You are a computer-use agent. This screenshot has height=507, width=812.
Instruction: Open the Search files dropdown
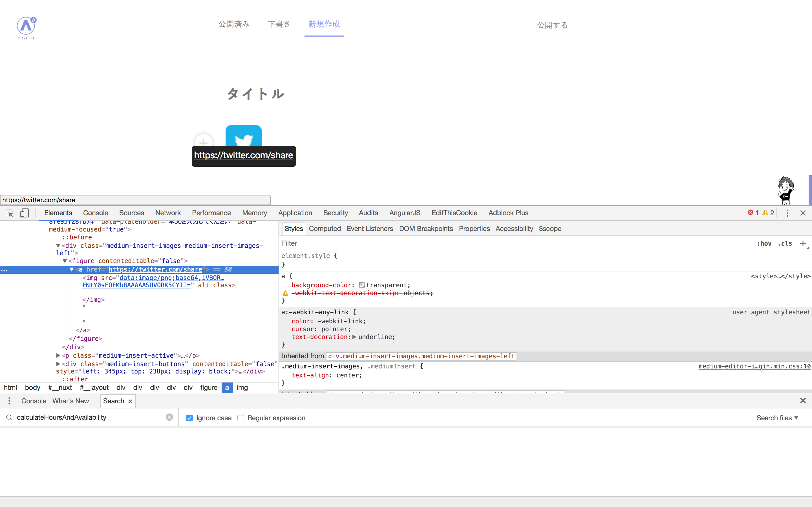click(777, 418)
